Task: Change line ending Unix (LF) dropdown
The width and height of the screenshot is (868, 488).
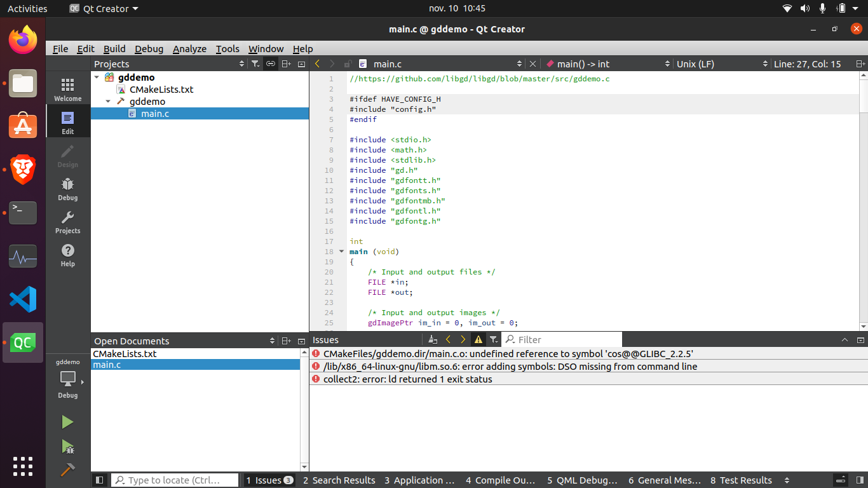Action: (721, 64)
